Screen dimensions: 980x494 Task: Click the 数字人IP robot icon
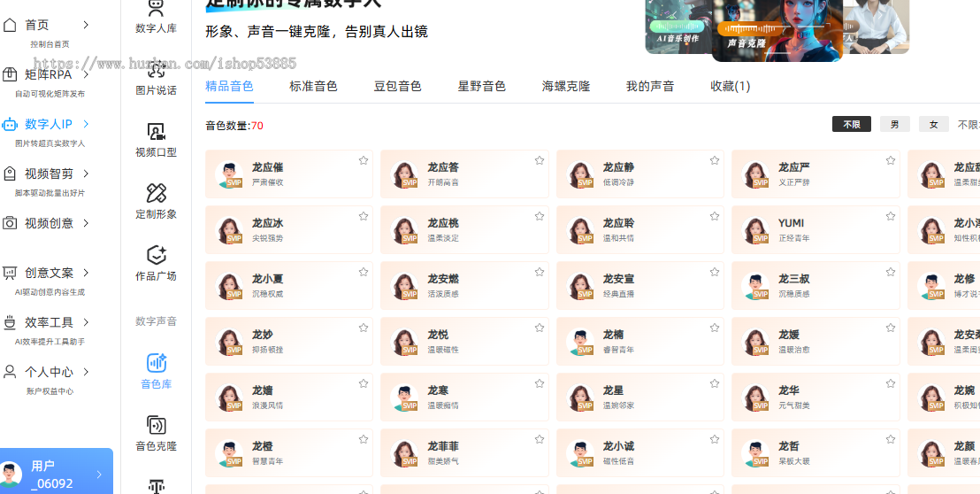click(x=10, y=124)
